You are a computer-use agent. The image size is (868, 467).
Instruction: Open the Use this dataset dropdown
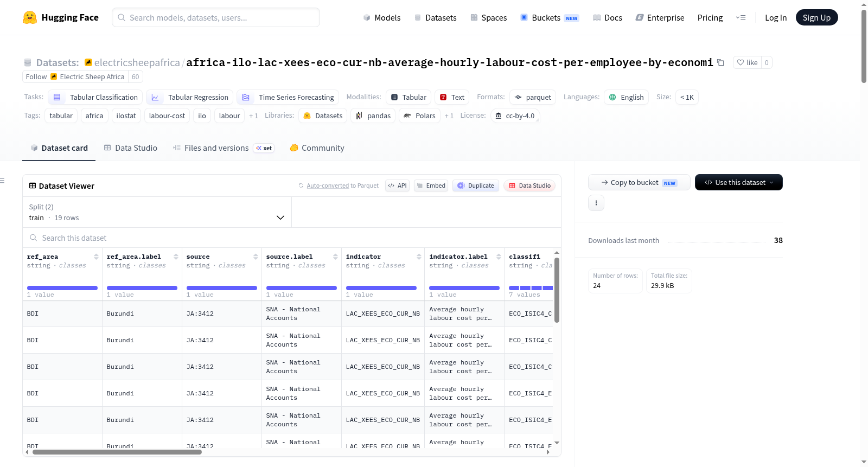point(738,182)
